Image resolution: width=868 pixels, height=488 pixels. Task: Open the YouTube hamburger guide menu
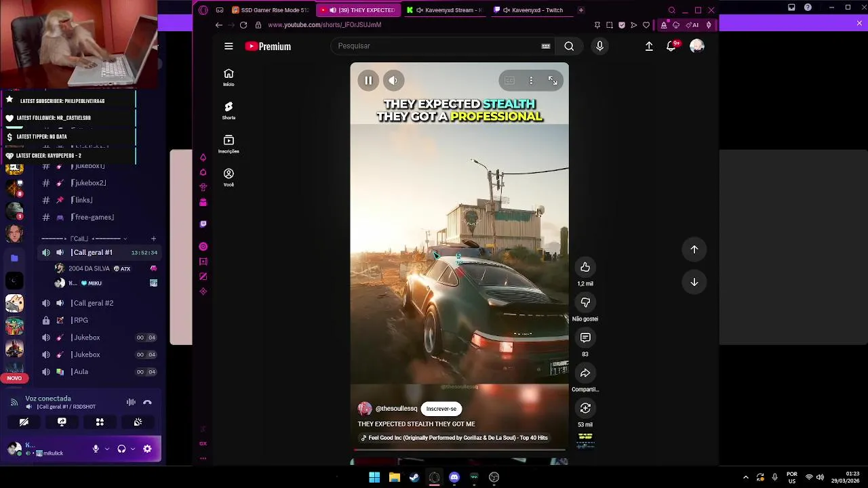[229, 46]
